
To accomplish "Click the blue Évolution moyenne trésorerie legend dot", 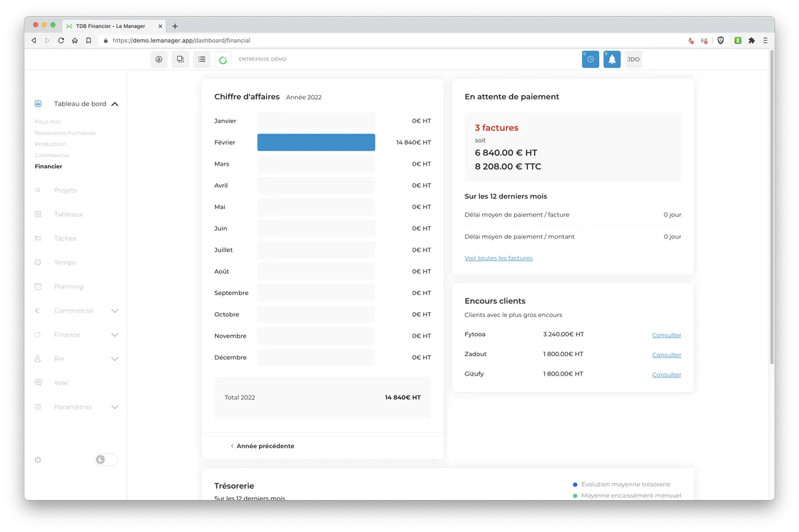I will (575, 485).
